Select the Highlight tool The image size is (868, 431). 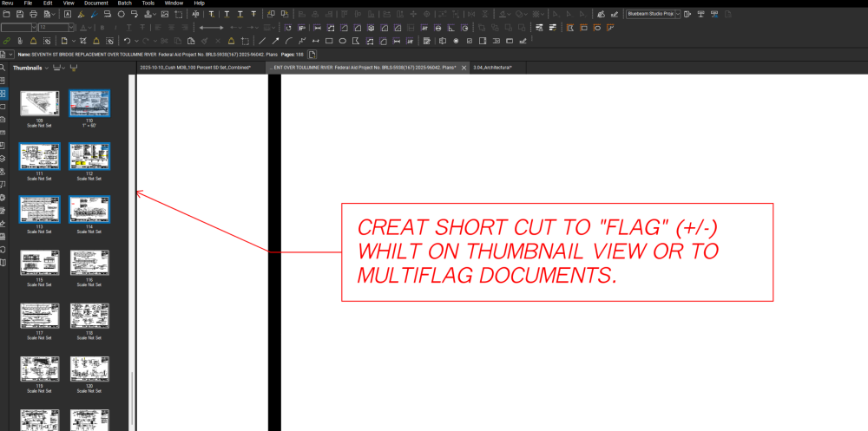tap(81, 14)
